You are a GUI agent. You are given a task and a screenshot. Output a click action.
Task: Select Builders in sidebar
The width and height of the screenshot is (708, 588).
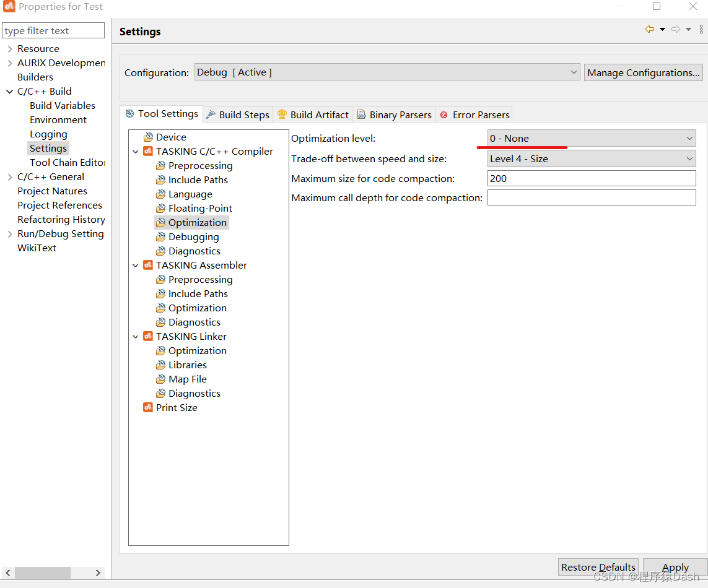click(35, 77)
